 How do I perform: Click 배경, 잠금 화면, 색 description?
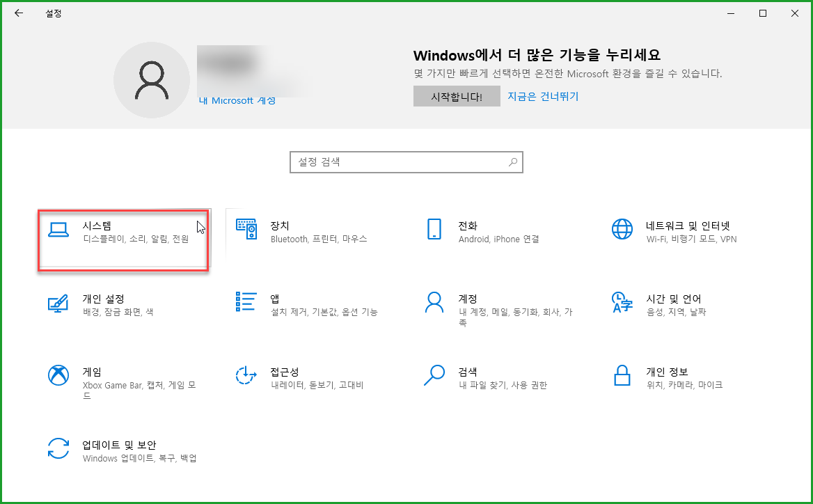coord(118,312)
